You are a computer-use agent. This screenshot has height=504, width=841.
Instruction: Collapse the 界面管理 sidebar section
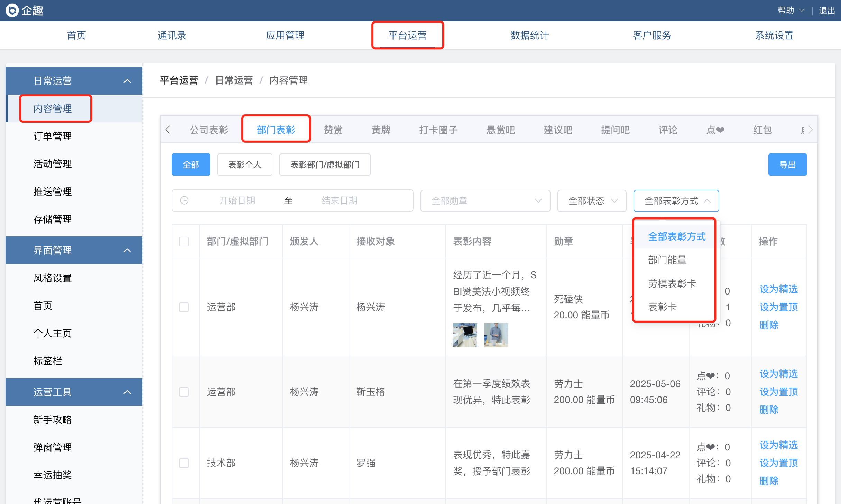point(127,250)
